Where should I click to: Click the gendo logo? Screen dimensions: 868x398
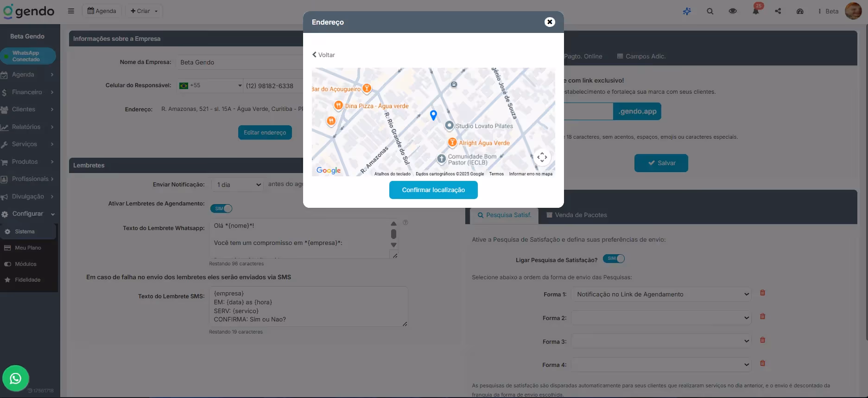[x=29, y=12]
